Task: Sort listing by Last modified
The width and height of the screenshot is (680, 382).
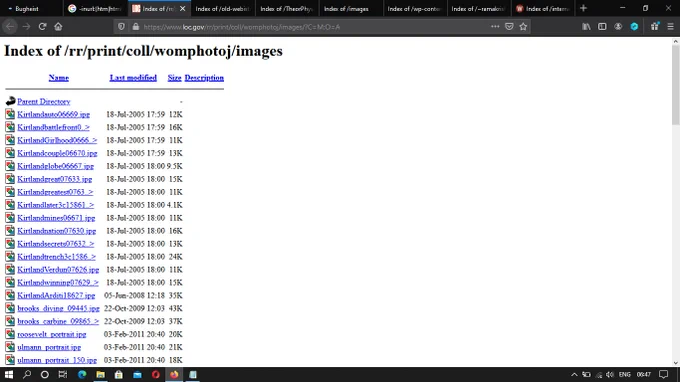Action: 133,78
